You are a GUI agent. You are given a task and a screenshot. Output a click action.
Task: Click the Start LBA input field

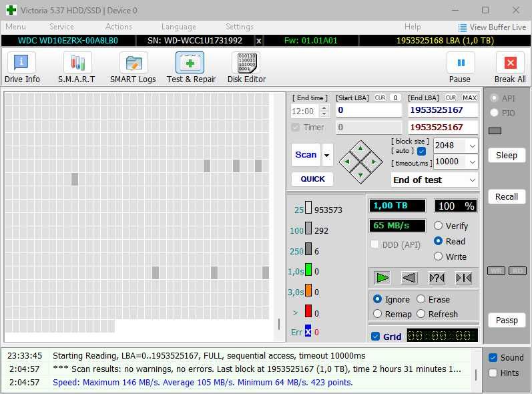(369, 110)
